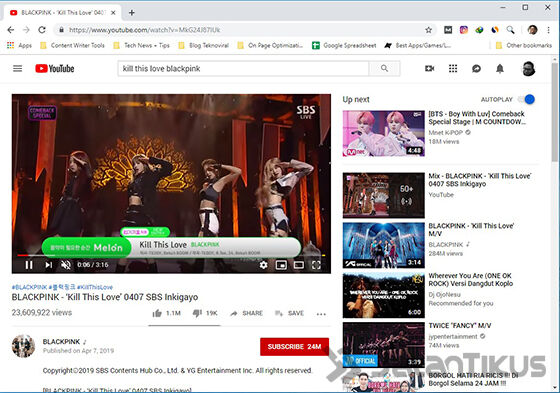The height and width of the screenshot is (393, 560).
Task: Open Google Spreadsheet bookmark
Action: 344,45
